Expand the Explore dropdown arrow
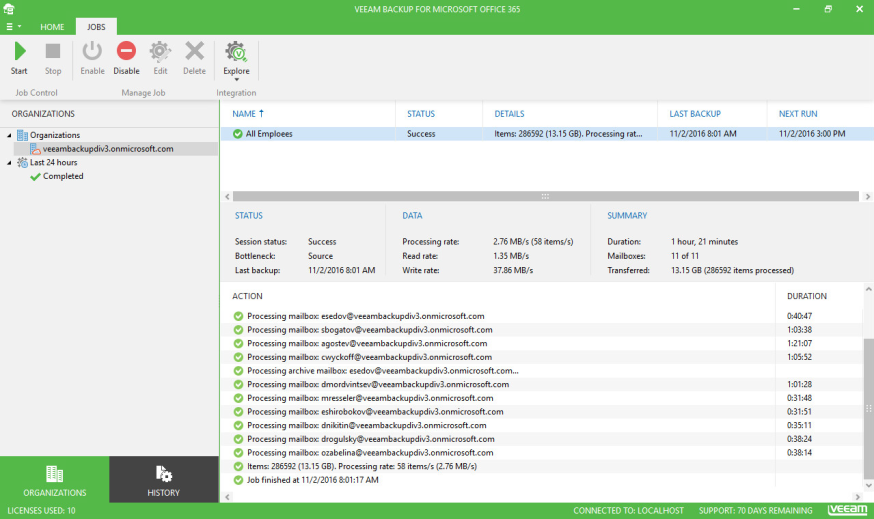The image size is (874, 519). (x=236, y=80)
